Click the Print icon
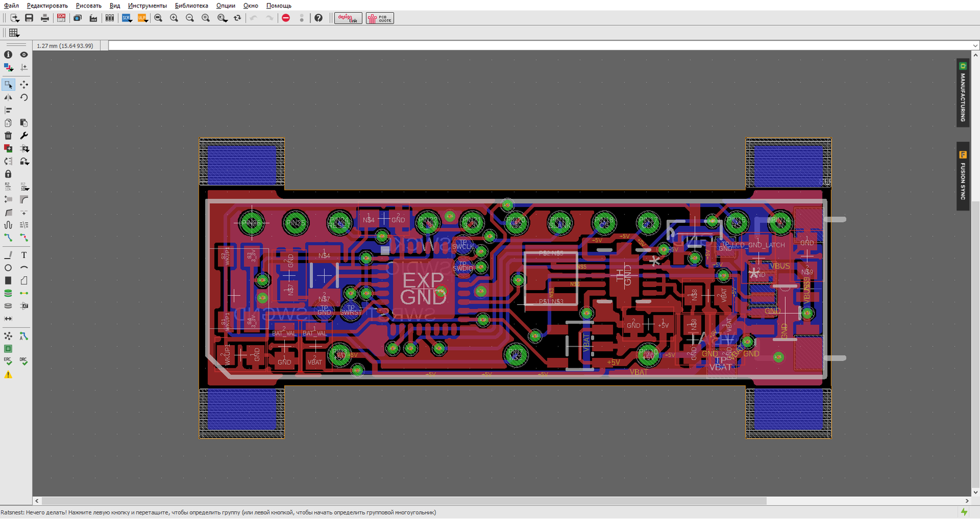Image resolution: width=980 pixels, height=519 pixels. click(45, 18)
